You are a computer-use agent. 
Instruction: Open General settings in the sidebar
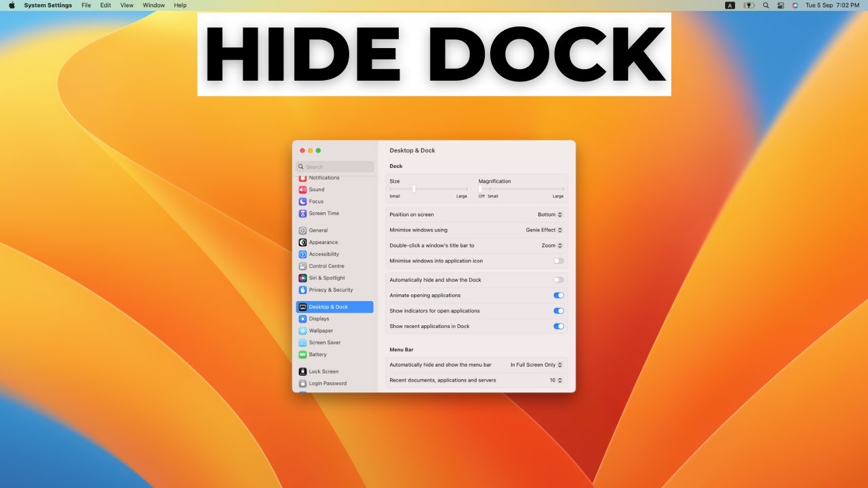(334, 230)
